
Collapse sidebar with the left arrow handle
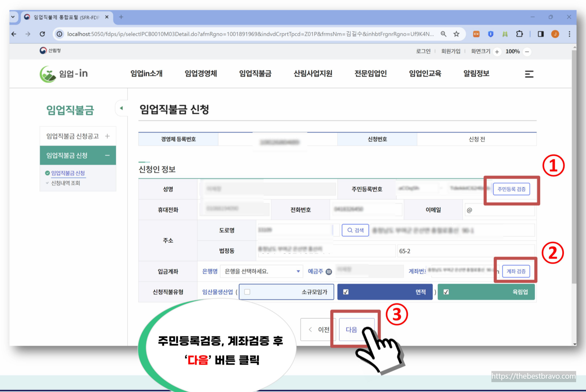point(121,108)
